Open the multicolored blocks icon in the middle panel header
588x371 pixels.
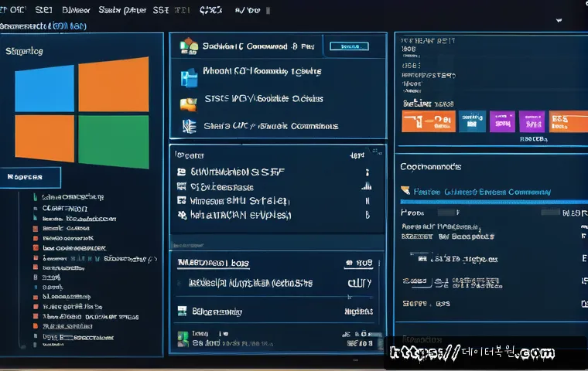pyautogui.click(x=189, y=46)
